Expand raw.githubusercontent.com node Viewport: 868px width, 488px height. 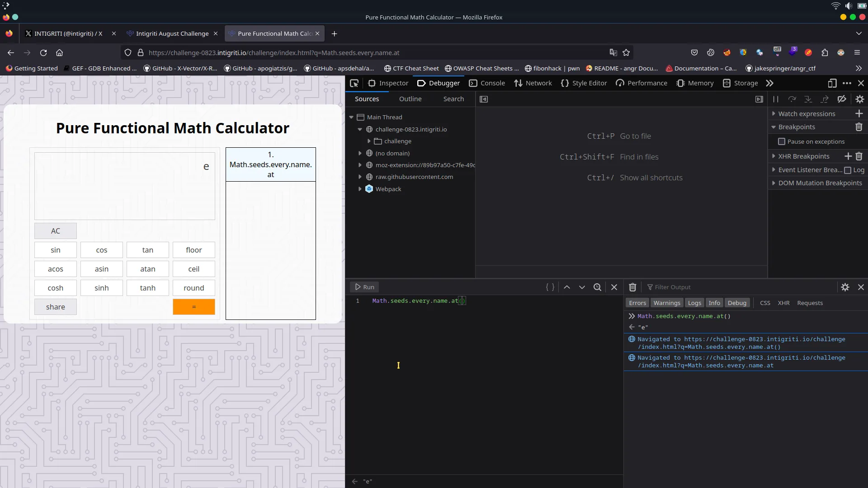coord(360,177)
